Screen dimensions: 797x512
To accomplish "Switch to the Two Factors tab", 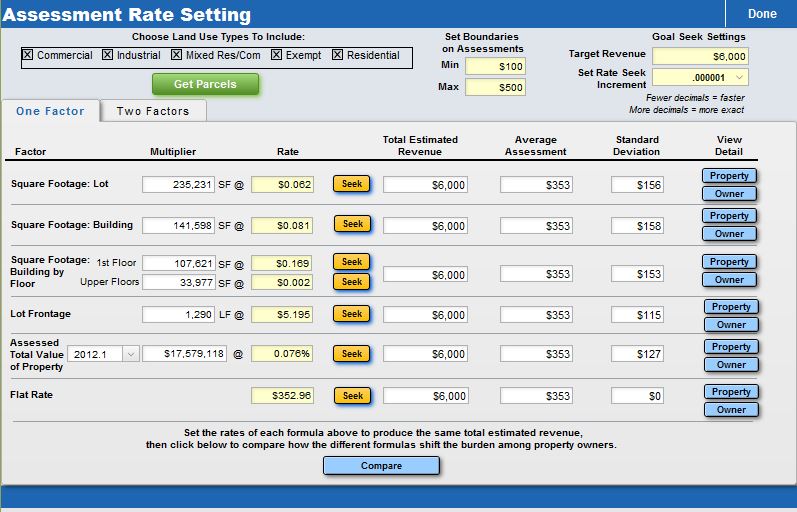I will [153, 111].
